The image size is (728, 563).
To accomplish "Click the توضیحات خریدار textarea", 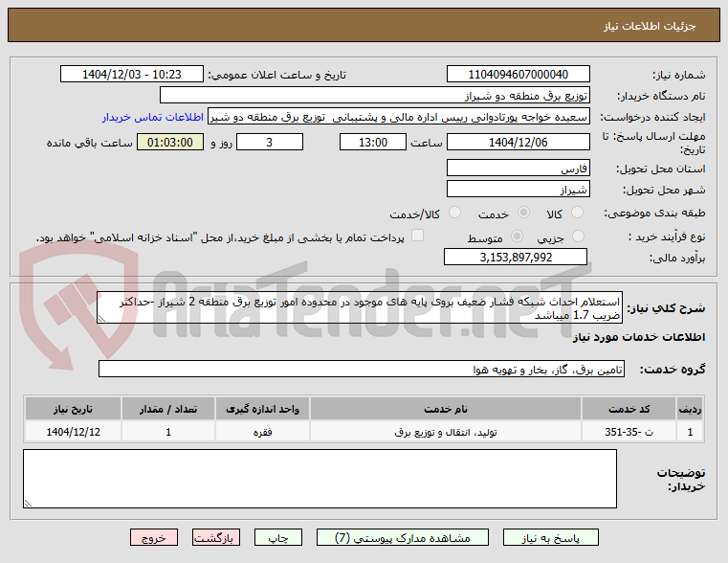I will coord(320,479).
